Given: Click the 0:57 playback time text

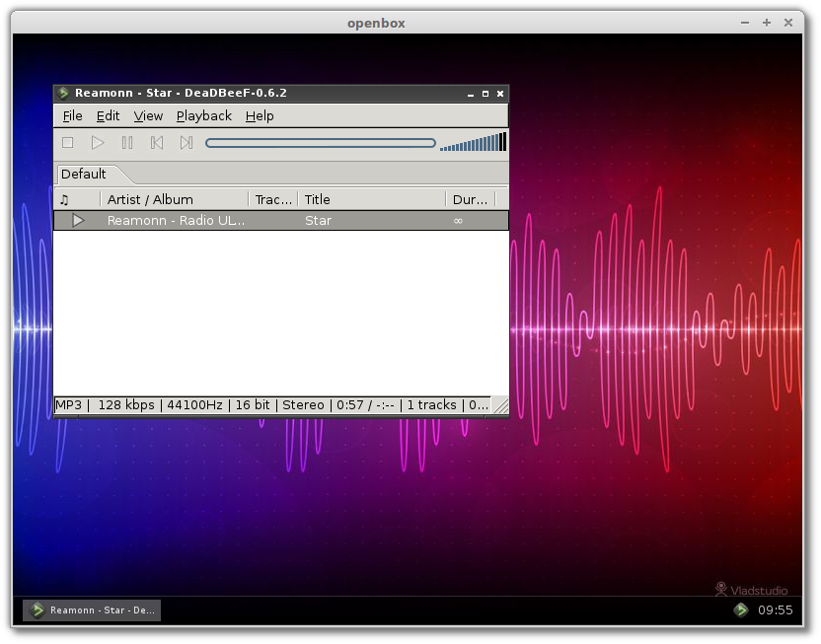Looking at the screenshot, I should [x=349, y=405].
